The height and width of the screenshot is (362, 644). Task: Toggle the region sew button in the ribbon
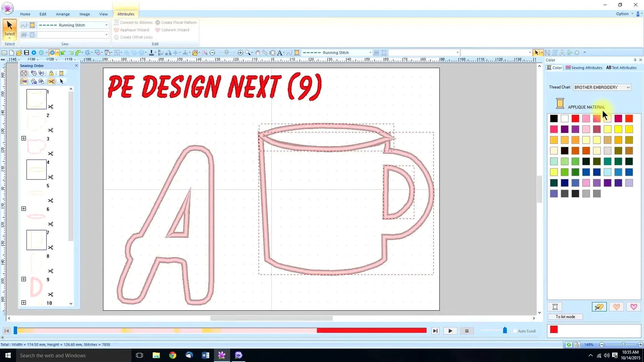point(24,35)
